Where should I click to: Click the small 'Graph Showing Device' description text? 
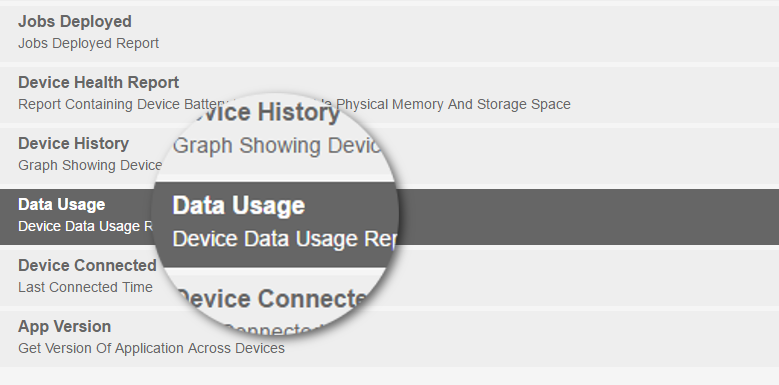90,165
